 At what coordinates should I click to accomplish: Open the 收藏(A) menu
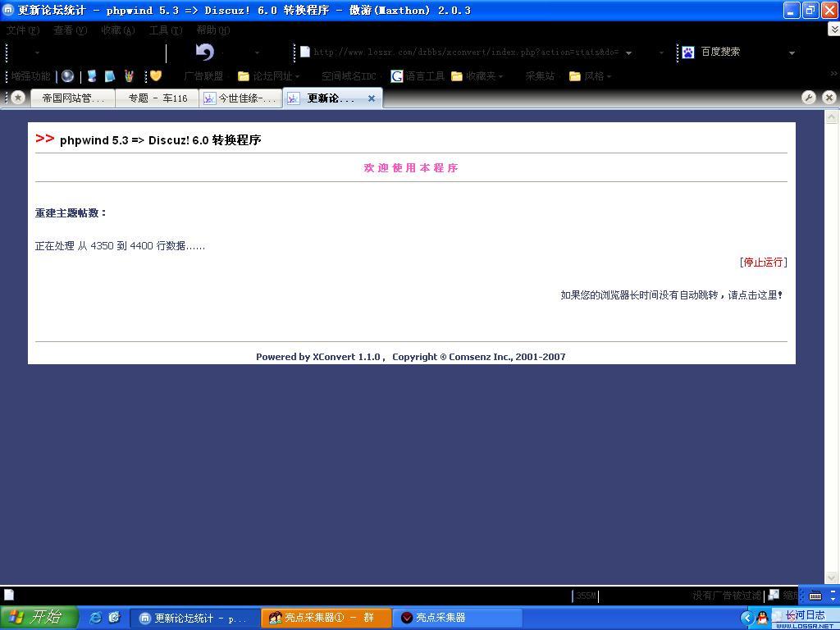tap(118, 30)
